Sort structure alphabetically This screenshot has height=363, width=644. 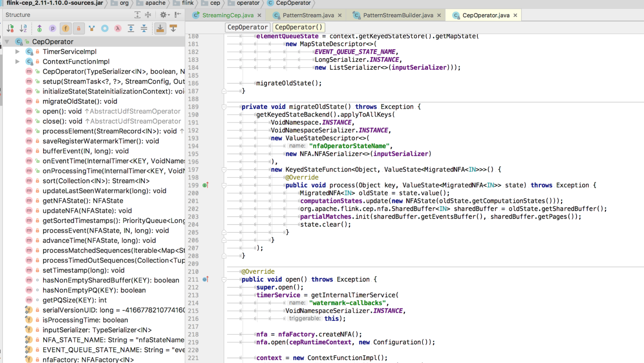click(23, 29)
